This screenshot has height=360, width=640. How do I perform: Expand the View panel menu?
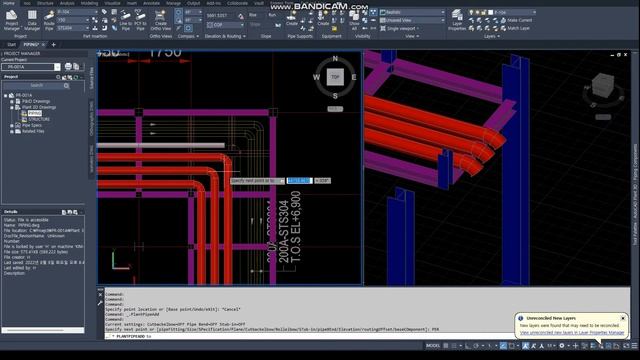(412, 36)
